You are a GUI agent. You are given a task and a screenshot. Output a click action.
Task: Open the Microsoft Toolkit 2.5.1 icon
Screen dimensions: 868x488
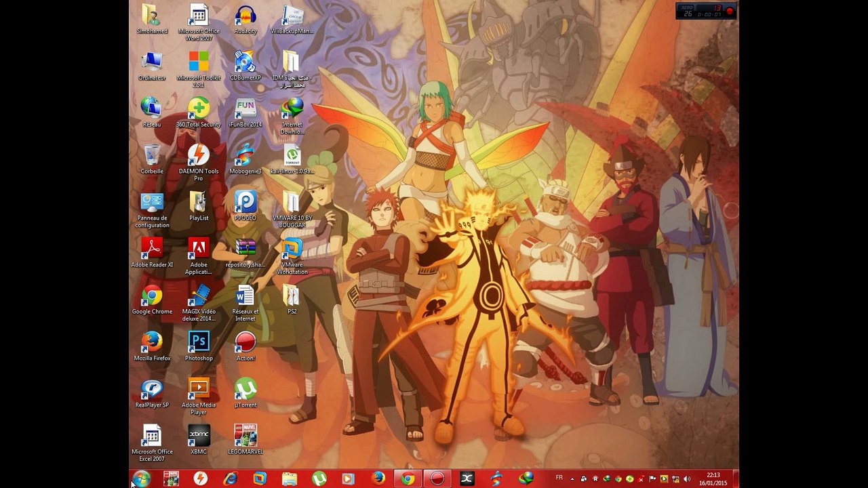click(x=199, y=69)
